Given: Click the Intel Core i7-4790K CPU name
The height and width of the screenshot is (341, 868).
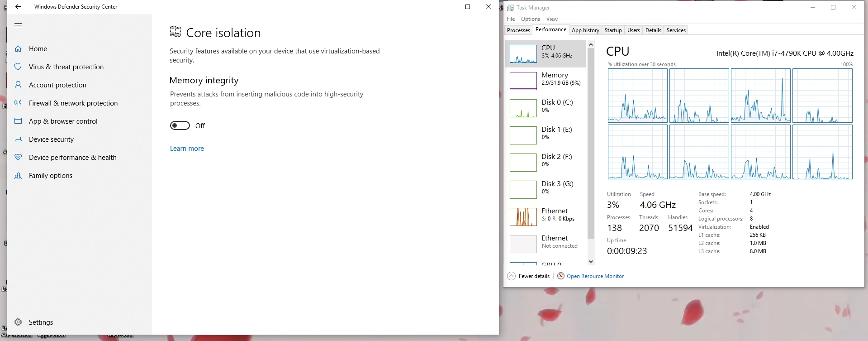Looking at the screenshot, I should (x=785, y=53).
